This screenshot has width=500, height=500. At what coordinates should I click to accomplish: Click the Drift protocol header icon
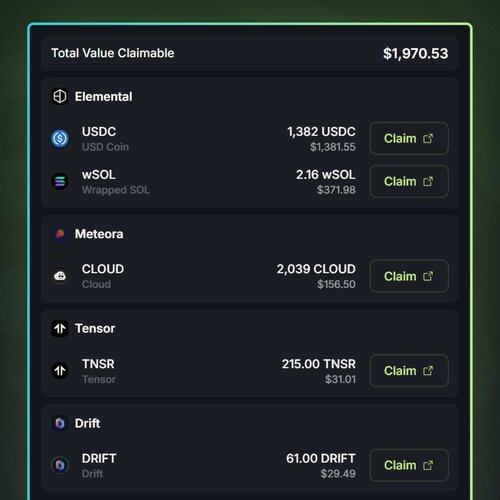click(x=60, y=423)
